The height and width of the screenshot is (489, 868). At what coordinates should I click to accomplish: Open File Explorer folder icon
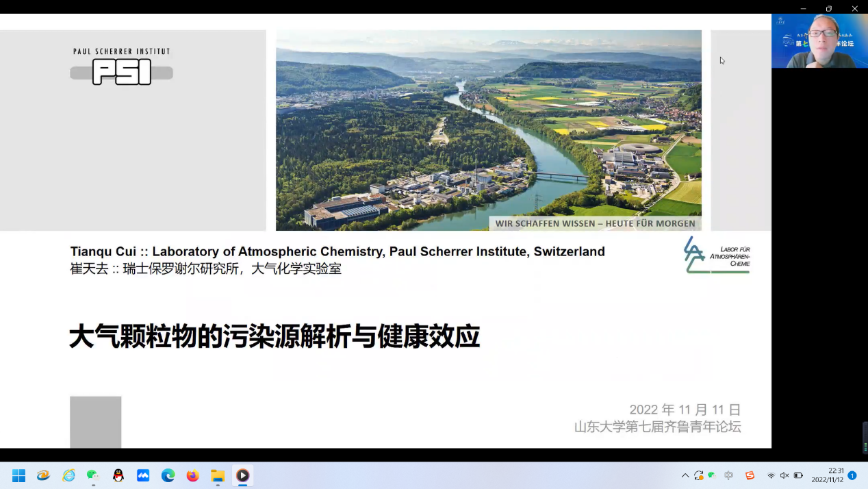pos(218,475)
